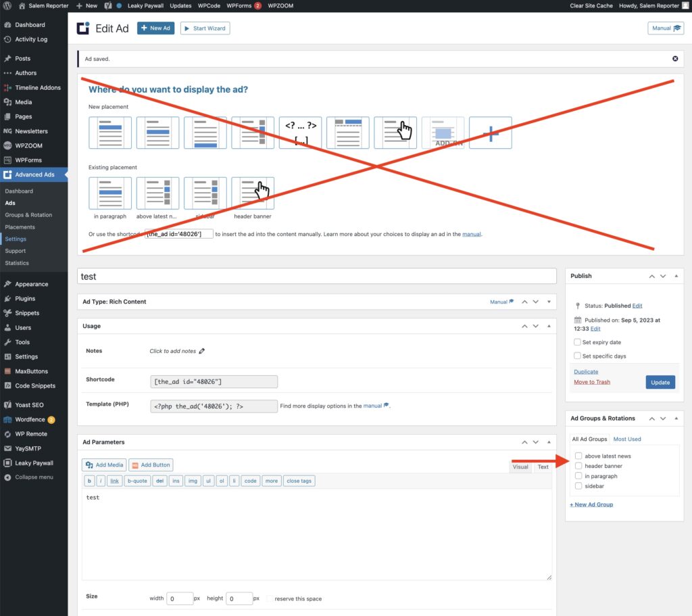Image resolution: width=692 pixels, height=616 pixels.
Task: Enable the 'Set expiry date' checkbox
Action: pyautogui.click(x=577, y=342)
